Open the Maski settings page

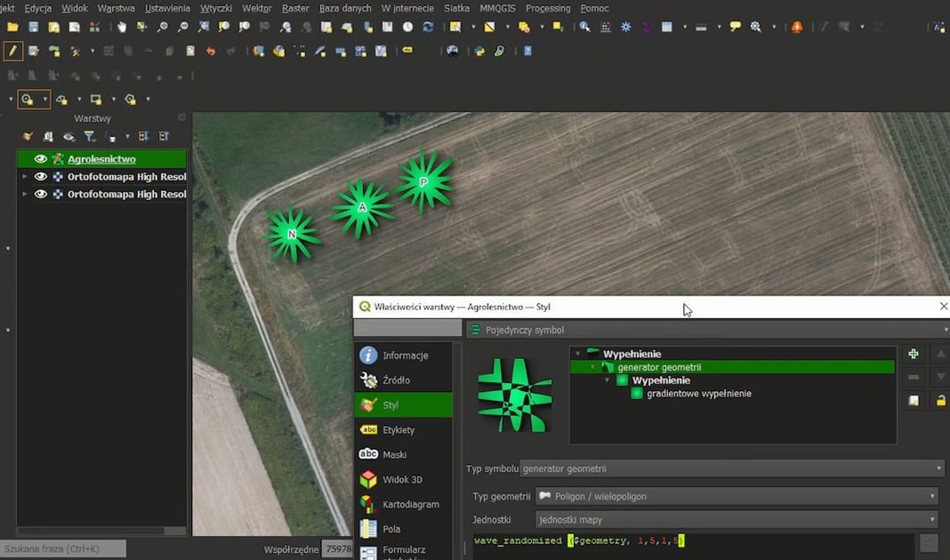394,454
